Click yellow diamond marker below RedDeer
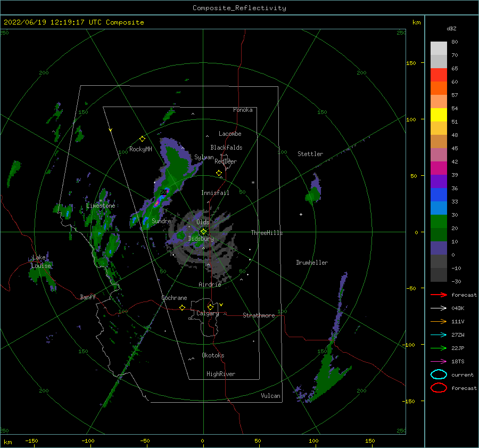 pos(219,173)
